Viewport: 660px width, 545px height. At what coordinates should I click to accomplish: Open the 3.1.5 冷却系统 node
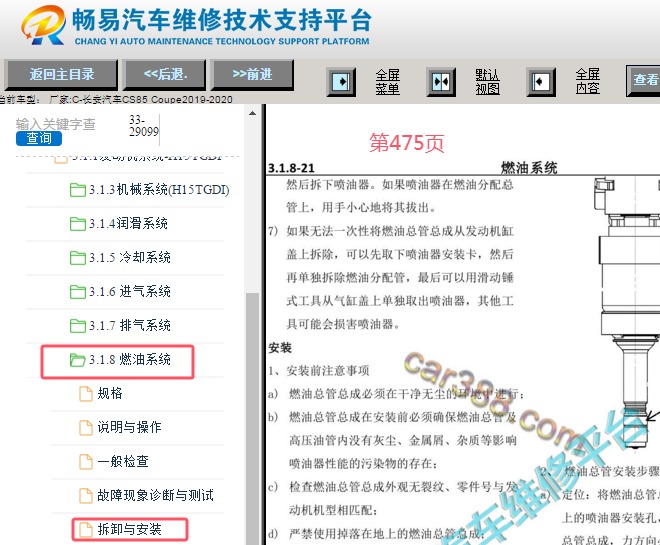(x=130, y=257)
